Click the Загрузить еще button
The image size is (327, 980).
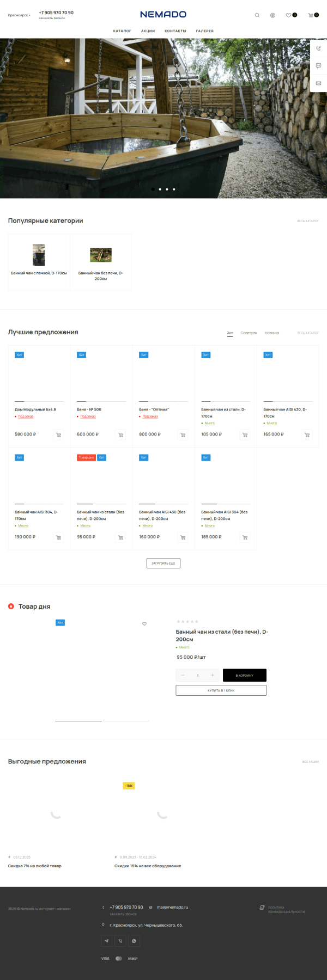[x=163, y=563]
